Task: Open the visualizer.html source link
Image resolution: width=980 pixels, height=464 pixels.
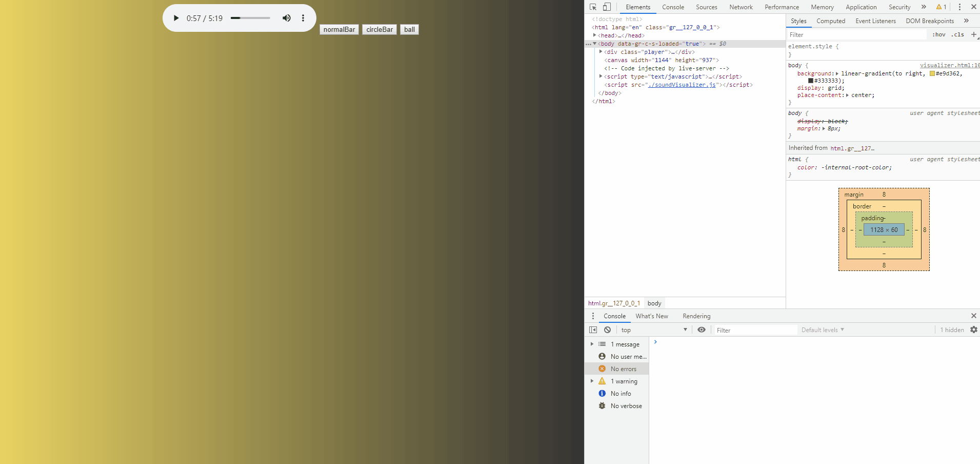Action: pos(950,65)
